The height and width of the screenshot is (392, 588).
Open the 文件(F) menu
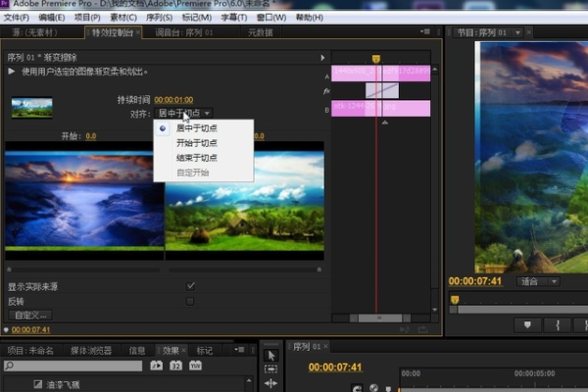[16, 18]
